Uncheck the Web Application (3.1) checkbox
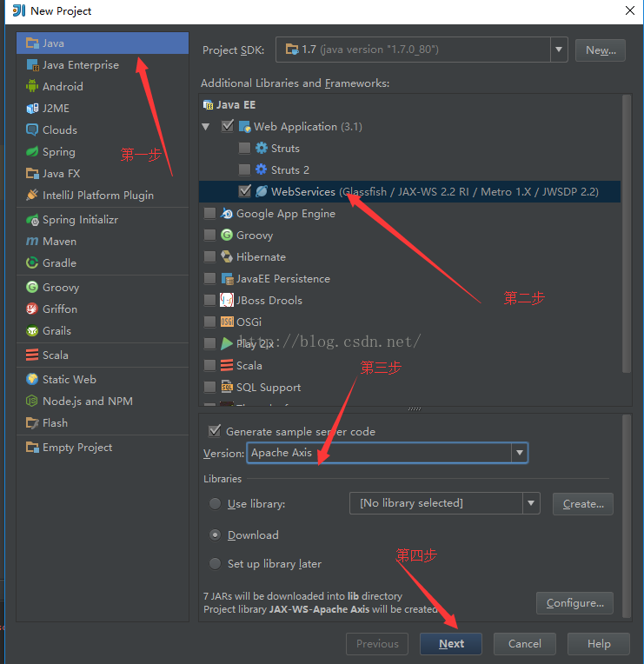Viewport: 644px width, 664px height. point(228,126)
